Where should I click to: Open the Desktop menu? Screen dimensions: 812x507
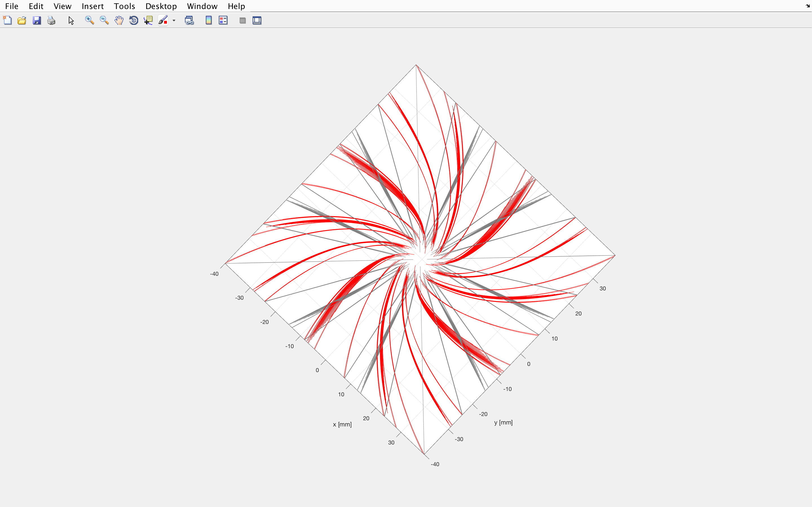pyautogui.click(x=161, y=6)
